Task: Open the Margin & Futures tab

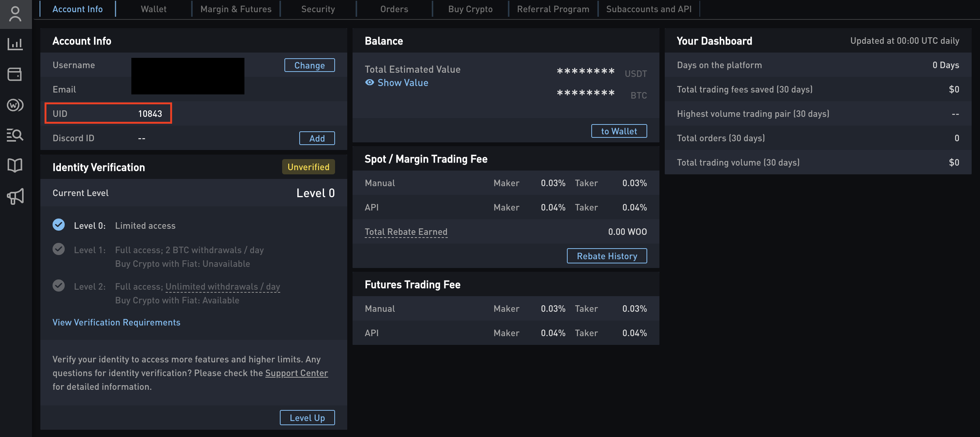Action: point(236,9)
